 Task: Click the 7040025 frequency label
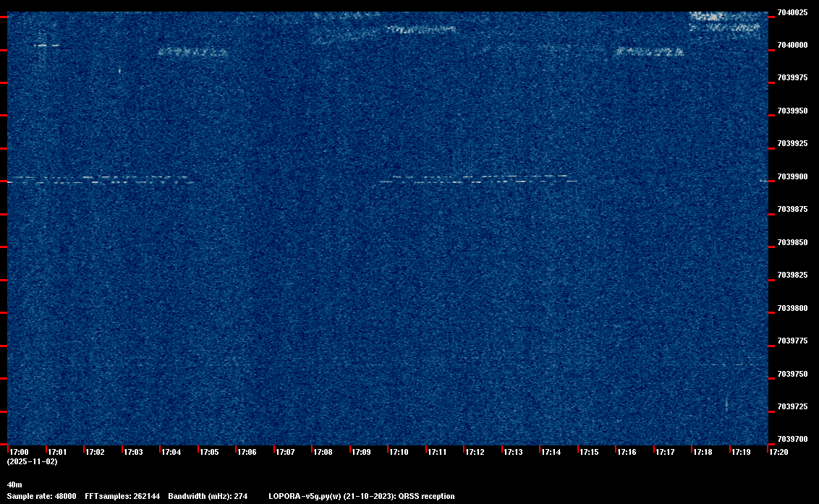tap(792, 12)
